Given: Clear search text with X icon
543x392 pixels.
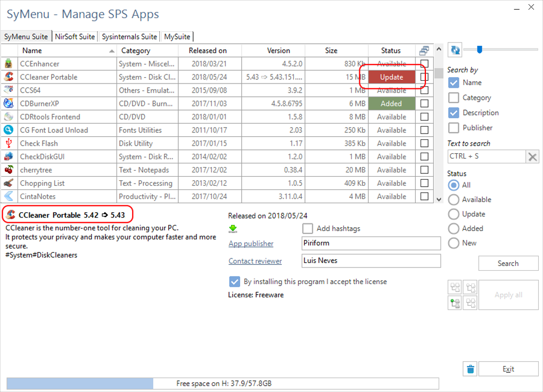Looking at the screenshot, I should point(532,157).
